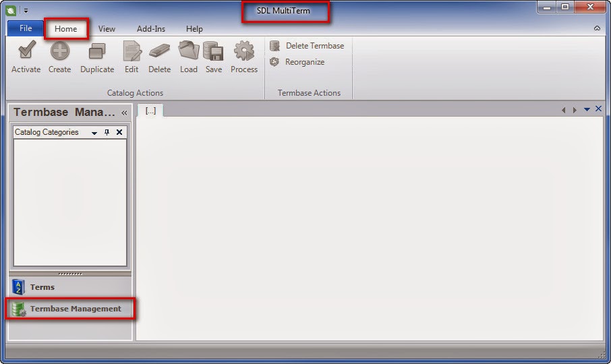Viewport: 611px width, 364px height.
Task: Open the Help ribbon tab
Action: pyautogui.click(x=194, y=29)
